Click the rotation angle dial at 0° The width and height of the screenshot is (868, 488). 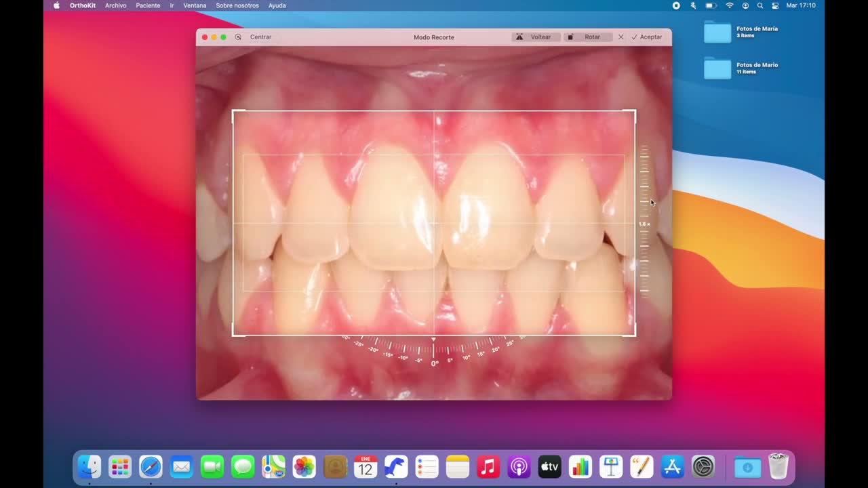point(434,350)
